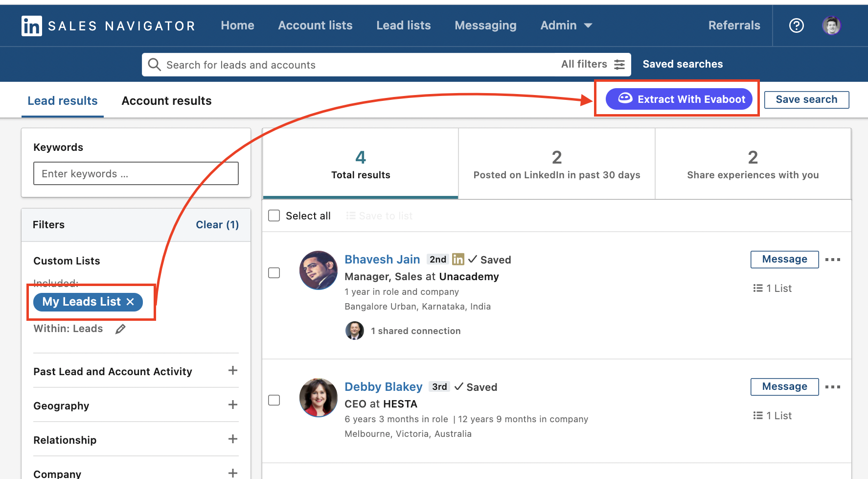Select the checkbox for Debby Blakey
Image resolution: width=868 pixels, height=479 pixels.
pos(274,400)
